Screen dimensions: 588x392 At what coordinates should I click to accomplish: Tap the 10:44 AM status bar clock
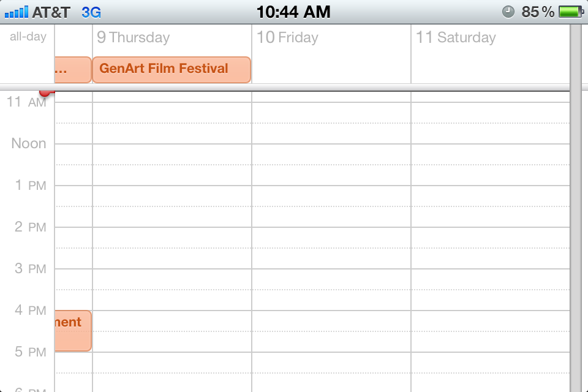pyautogui.click(x=293, y=12)
